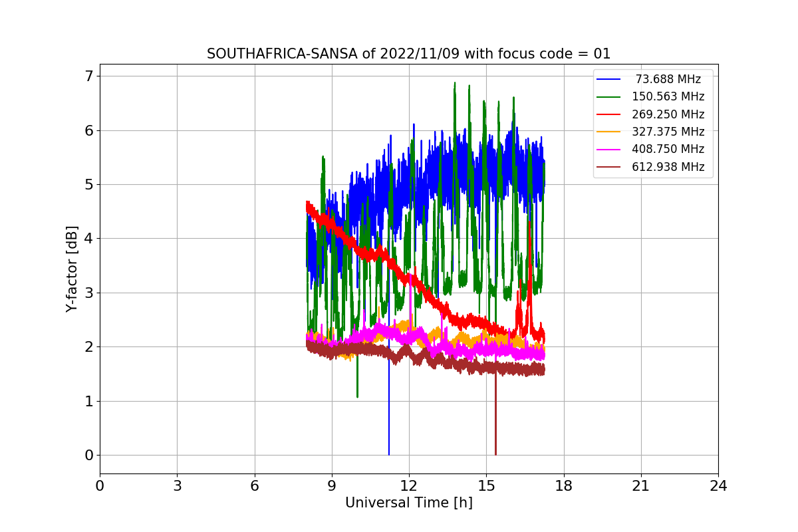Click the orange line sample in legend

[608, 132]
